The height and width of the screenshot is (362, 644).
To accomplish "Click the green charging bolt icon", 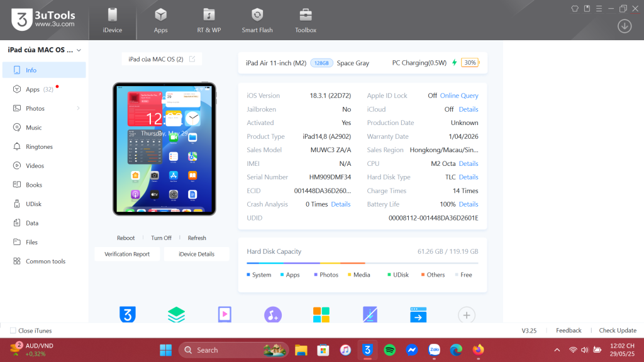I will 454,62.
